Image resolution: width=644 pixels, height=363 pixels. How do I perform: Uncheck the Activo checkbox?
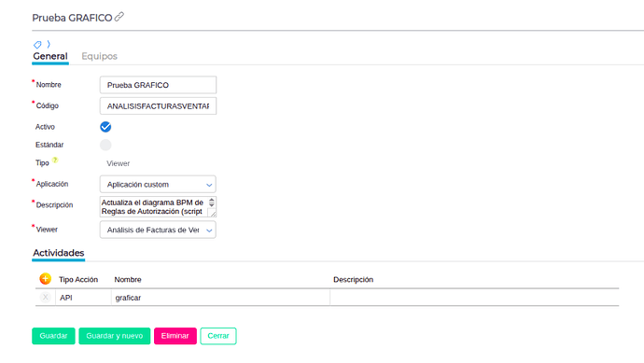[x=105, y=127]
